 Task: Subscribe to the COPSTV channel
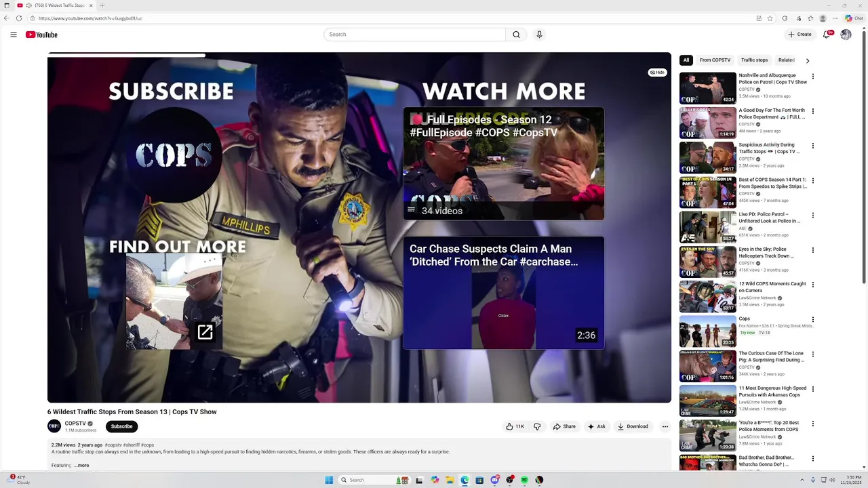pyautogui.click(x=122, y=426)
